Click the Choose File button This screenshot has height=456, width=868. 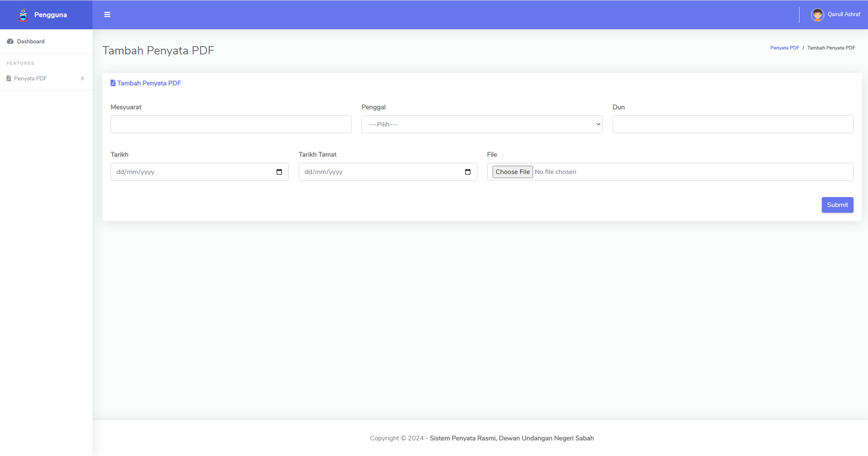[512, 172]
